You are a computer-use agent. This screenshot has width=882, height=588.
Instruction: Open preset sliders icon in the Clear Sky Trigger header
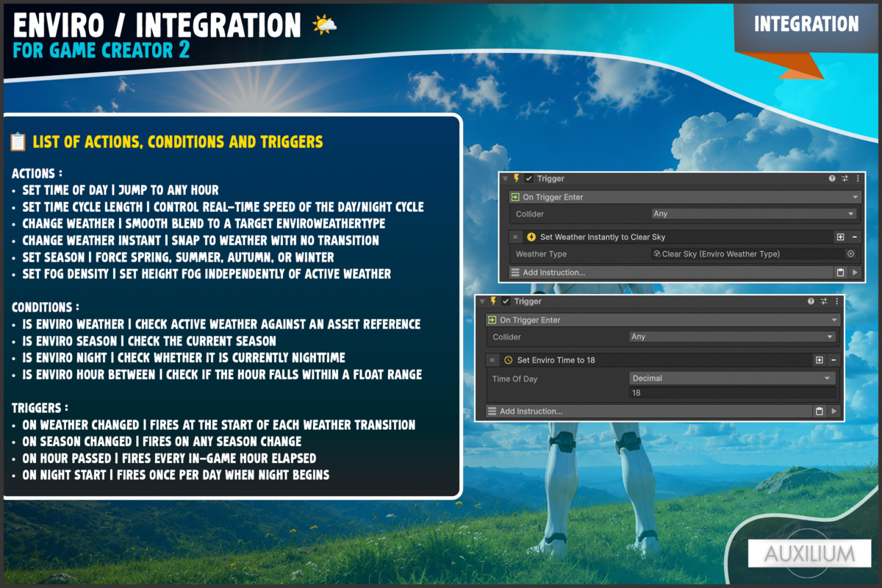845,179
